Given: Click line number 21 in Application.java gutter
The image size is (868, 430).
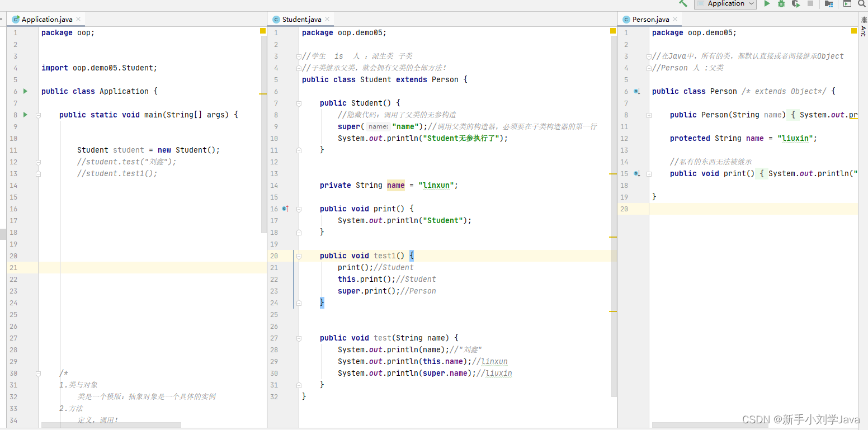Looking at the screenshot, I should tap(13, 267).
